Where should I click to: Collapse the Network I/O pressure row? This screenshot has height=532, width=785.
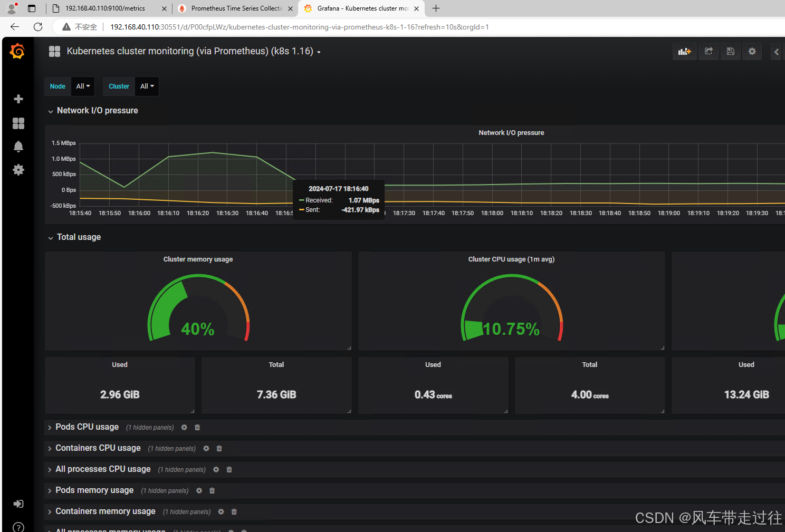click(51, 111)
